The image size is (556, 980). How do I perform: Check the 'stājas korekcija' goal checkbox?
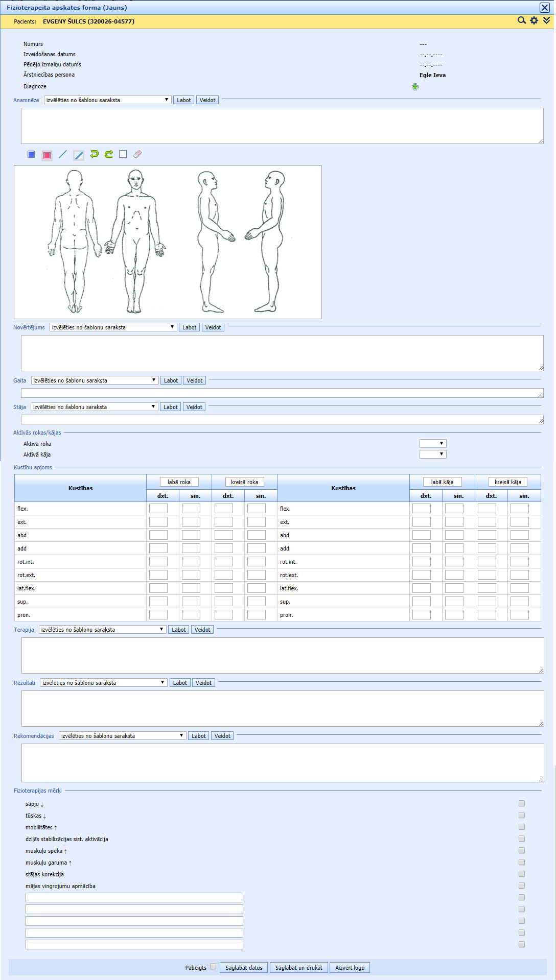[x=521, y=874]
